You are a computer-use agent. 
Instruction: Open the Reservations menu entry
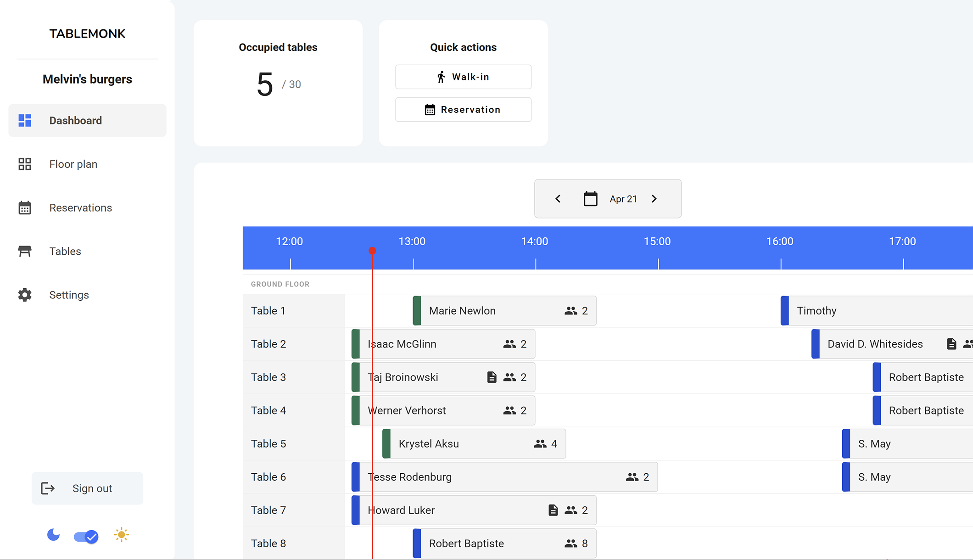pyautogui.click(x=80, y=207)
